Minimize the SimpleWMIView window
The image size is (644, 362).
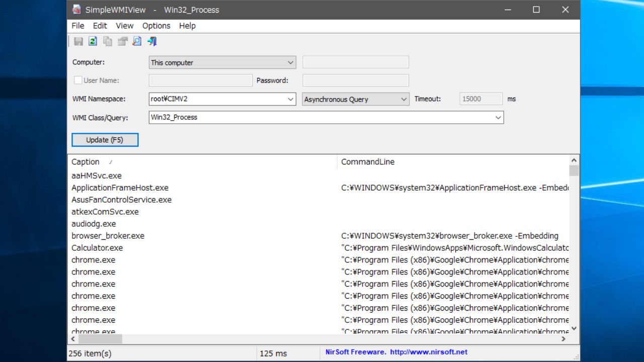507,10
